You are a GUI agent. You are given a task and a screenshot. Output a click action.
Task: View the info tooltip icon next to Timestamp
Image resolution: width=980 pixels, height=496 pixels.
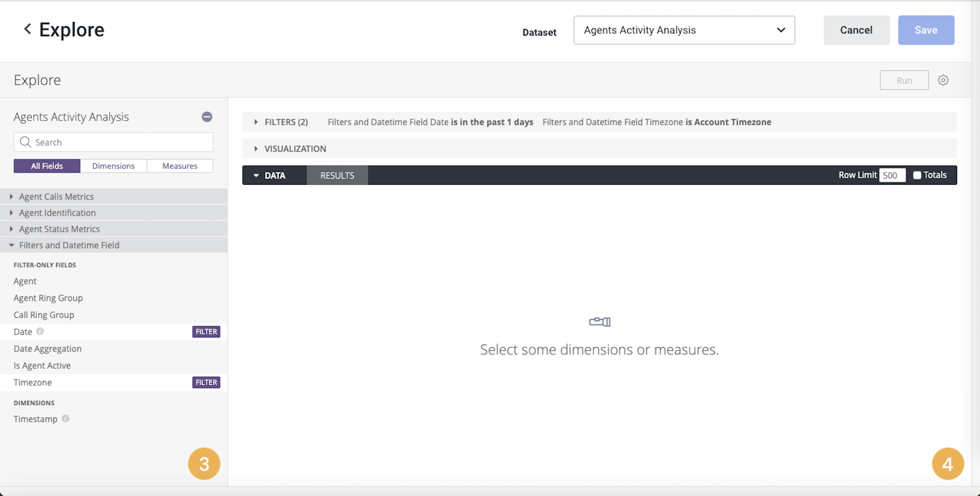[x=66, y=419]
